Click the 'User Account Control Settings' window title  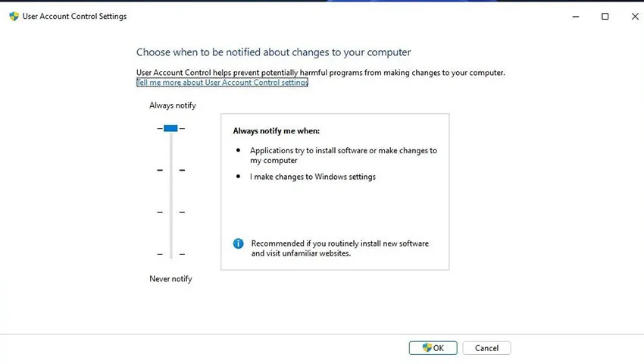74,17
